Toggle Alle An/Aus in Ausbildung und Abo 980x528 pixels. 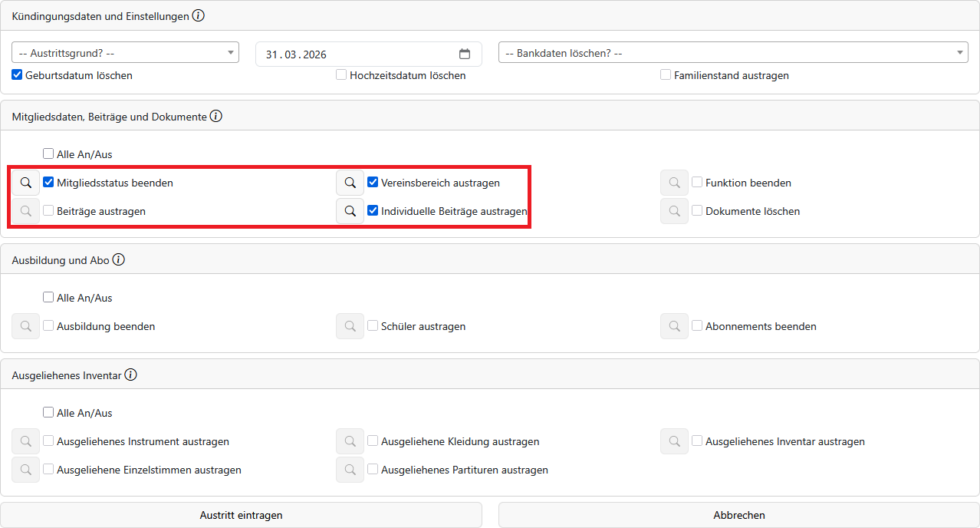(x=48, y=298)
